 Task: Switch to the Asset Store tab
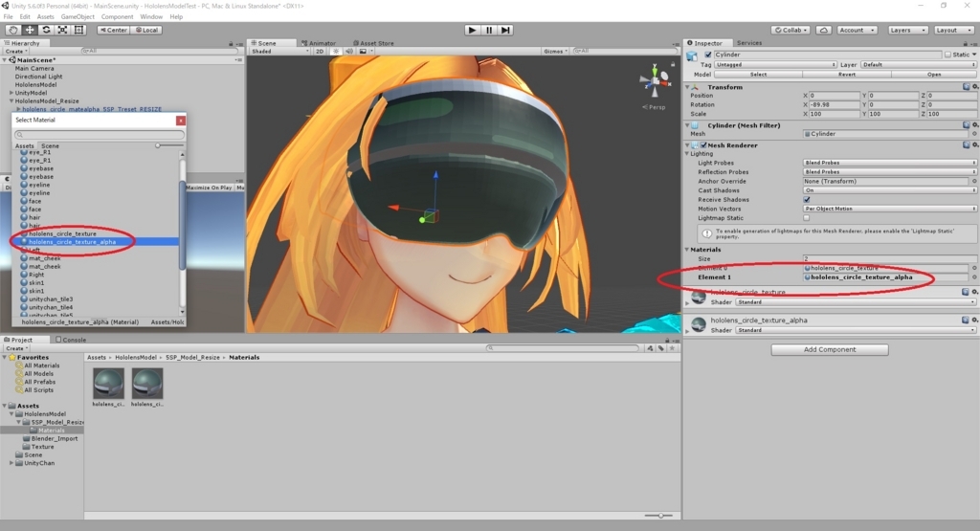(373, 43)
